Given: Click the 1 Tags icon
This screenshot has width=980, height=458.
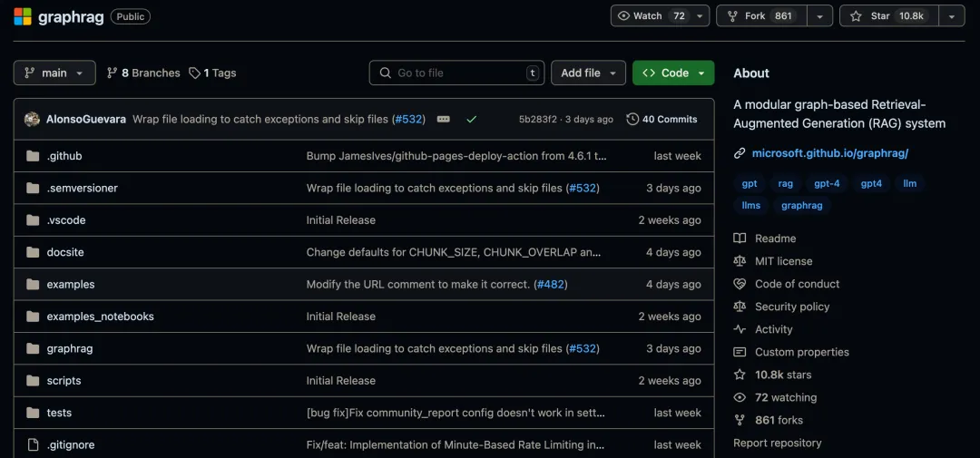Looking at the screenshot, I should click(x=195, y=73).
